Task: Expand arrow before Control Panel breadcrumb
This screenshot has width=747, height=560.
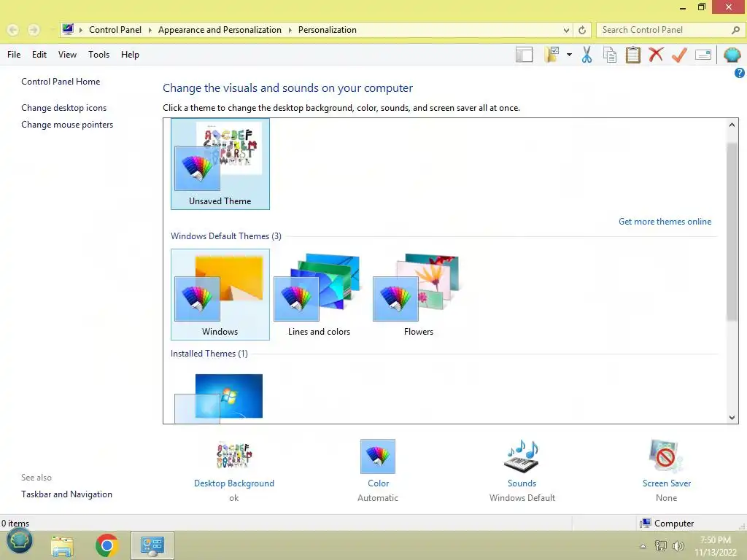Action: [80, 30]
